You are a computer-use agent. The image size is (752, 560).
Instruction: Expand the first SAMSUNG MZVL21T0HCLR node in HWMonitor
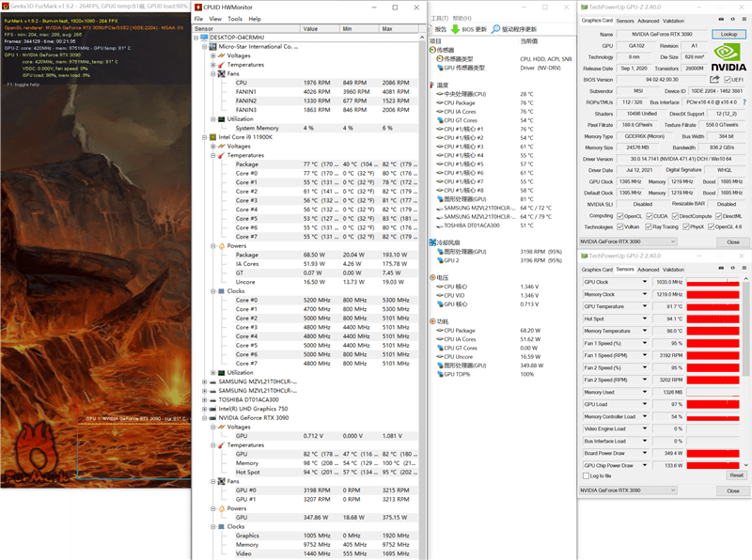click(x=204, y=382)
